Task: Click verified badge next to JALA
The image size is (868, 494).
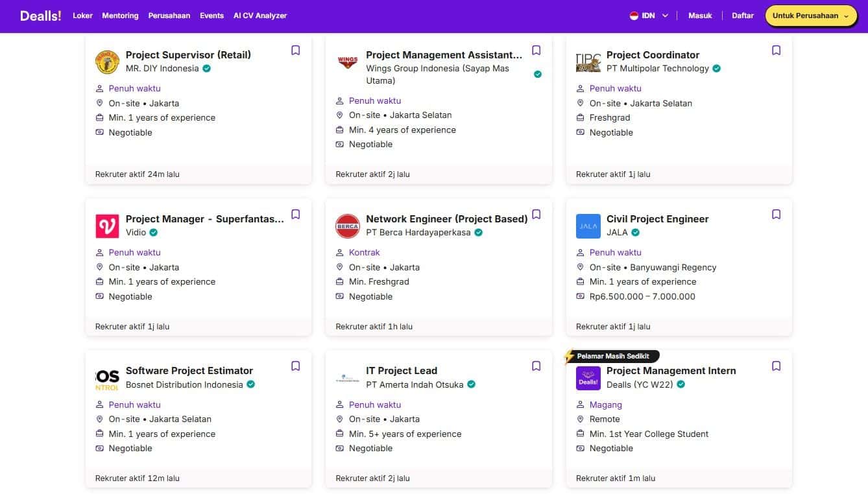Action: [636, 232]
